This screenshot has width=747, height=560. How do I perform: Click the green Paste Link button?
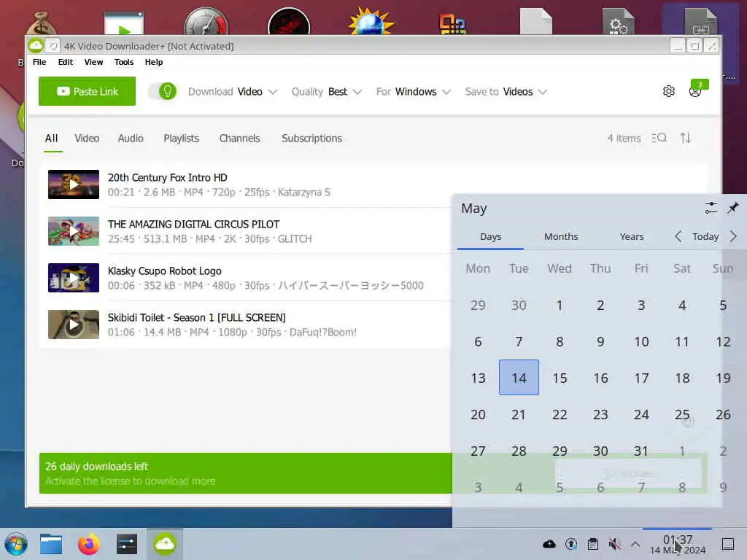coord(88,91)
